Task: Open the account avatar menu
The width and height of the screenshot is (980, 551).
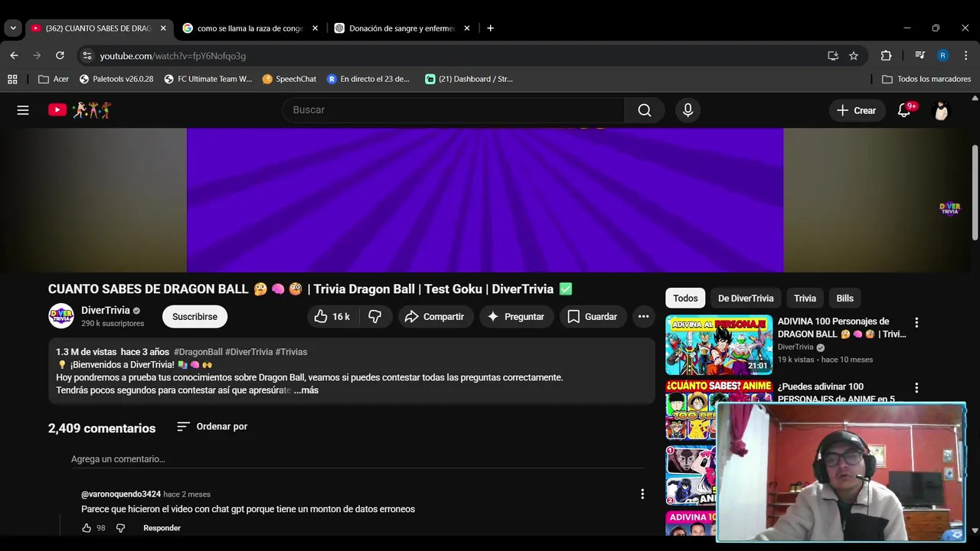Action: (x=941, y=110)
